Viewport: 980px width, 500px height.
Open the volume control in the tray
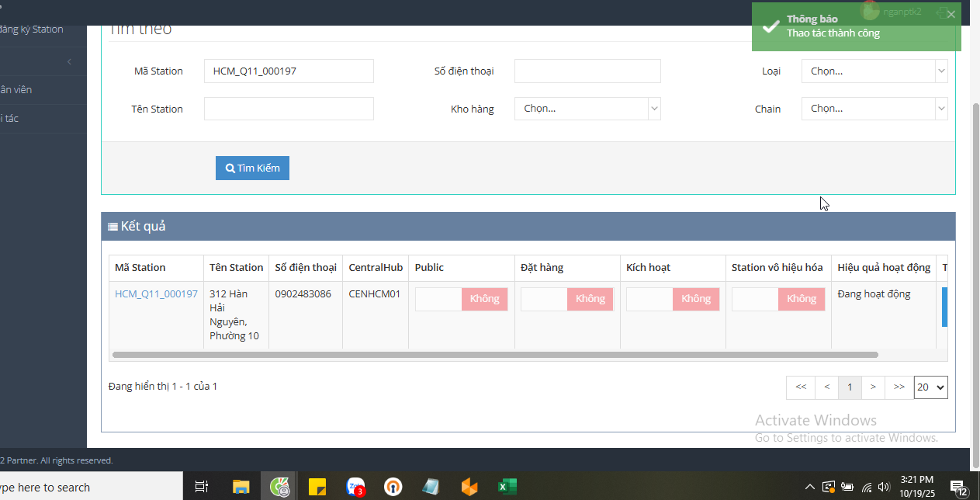883,488
